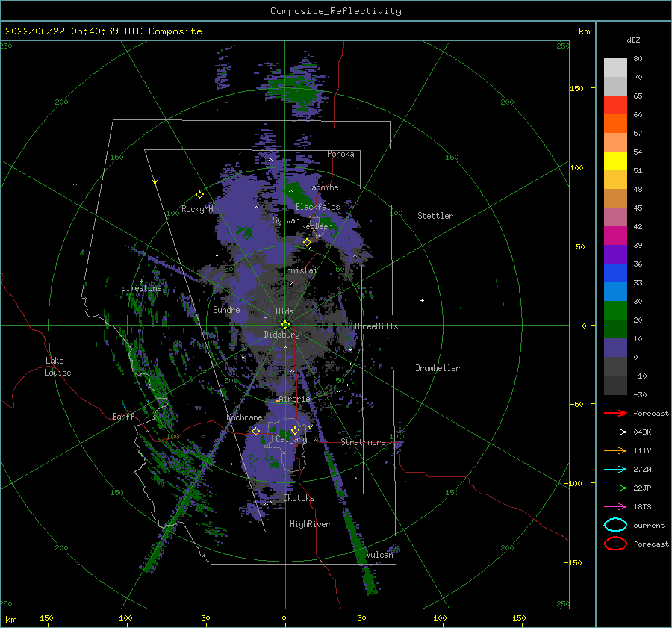Screen dimensions: 672x628
Task: Click the Ponoka city label
Action: point(340,154)
